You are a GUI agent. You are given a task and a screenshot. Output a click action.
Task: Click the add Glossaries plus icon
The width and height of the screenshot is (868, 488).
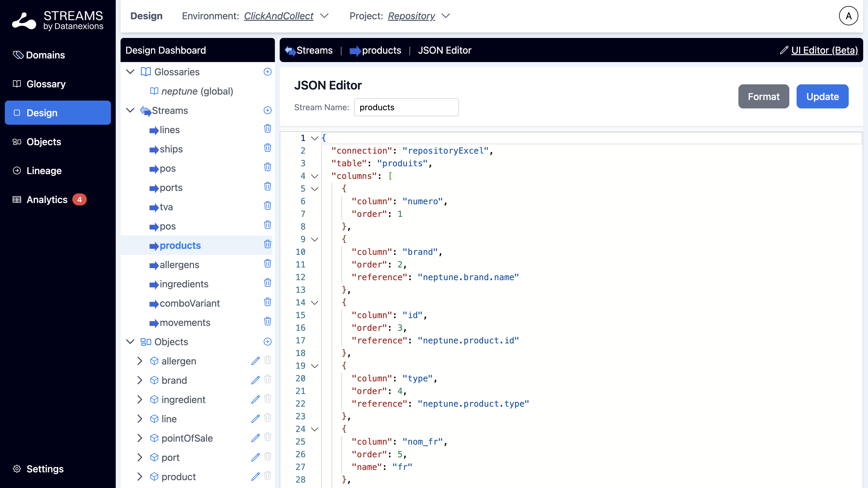(268, 72)
